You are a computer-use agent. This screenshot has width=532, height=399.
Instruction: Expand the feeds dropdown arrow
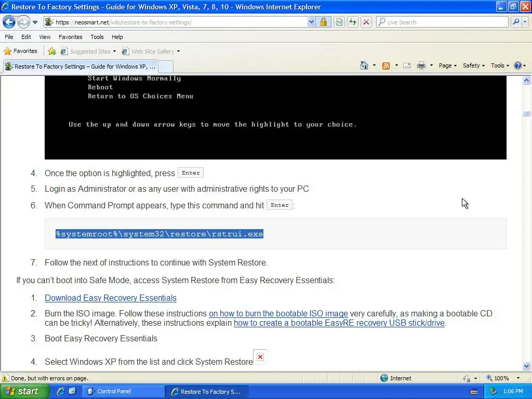(396, 65)
